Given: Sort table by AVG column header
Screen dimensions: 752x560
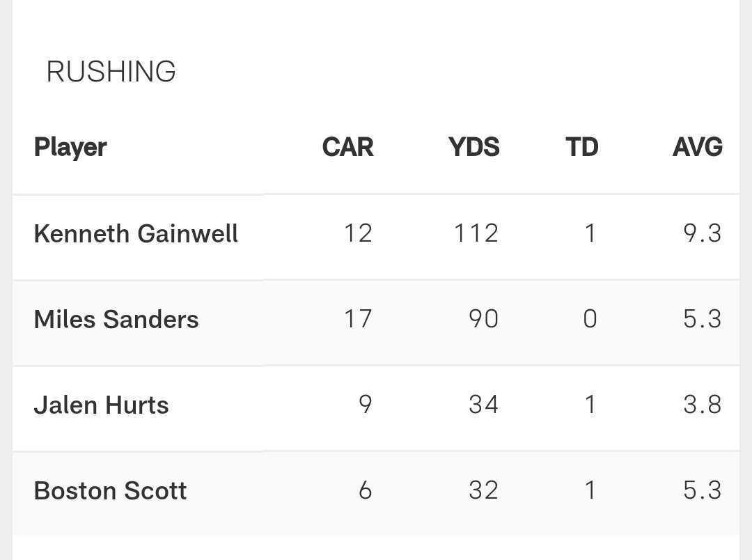Looking at the screenshot, I should (x=697, y=147).
